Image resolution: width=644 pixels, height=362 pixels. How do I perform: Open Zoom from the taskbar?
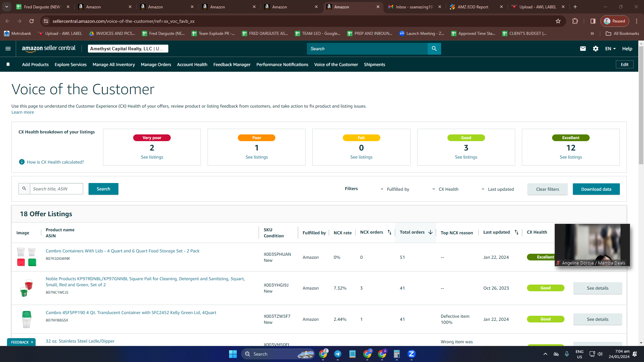pos(412,354)
